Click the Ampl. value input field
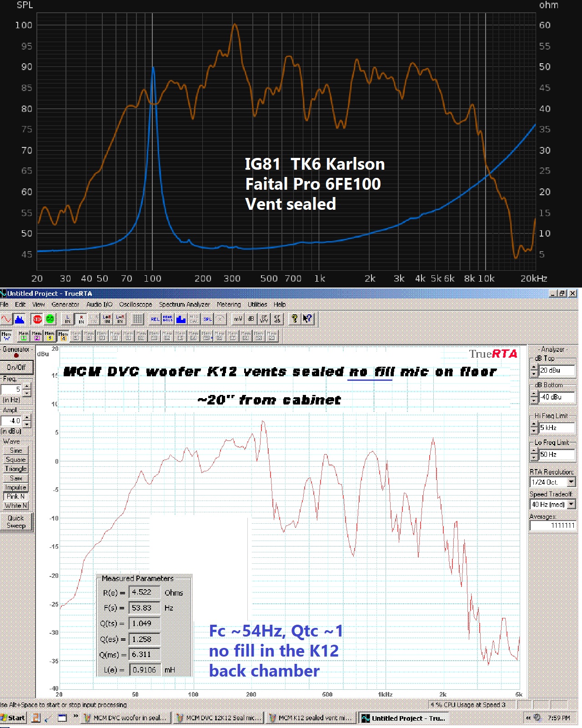582x728 pixels. coord(11,420)
